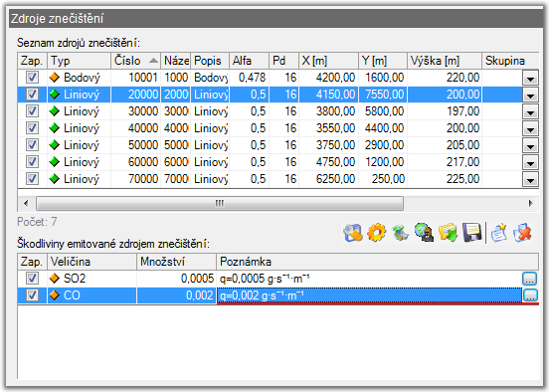Select Y value 2900,00 in row 50000
549x392 pixels.
[x=383, y=145]
